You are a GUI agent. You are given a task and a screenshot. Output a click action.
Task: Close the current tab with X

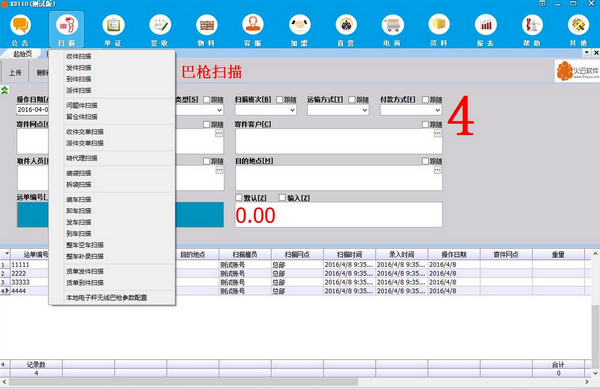[596, 53]
